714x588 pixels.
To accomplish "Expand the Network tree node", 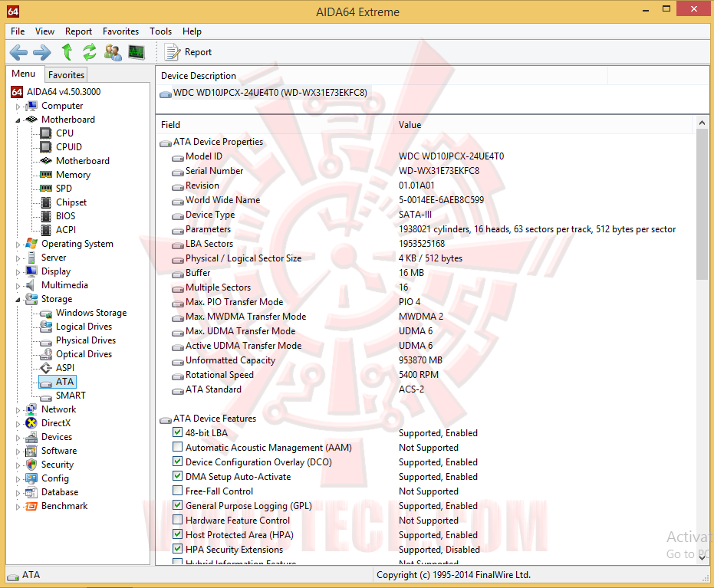I will pyautogui.click(x=18, y=410).
